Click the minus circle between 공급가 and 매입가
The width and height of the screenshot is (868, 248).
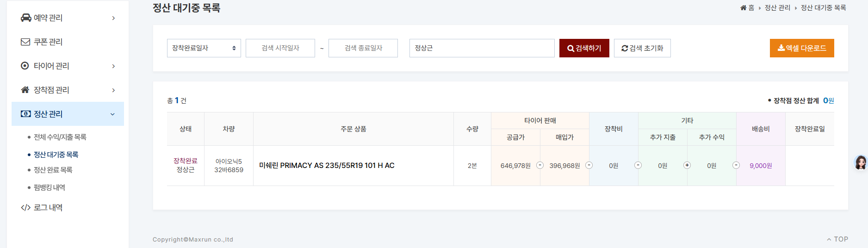pos(540,165)
